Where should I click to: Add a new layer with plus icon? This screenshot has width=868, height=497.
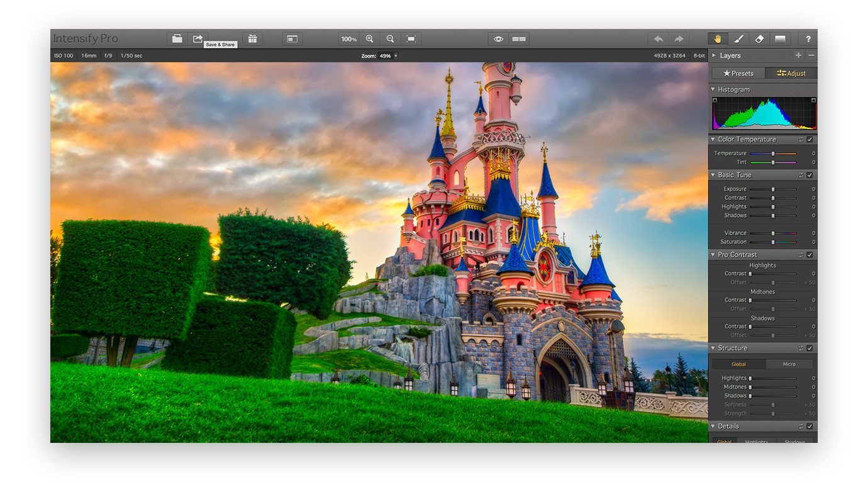tap(798, 55)
